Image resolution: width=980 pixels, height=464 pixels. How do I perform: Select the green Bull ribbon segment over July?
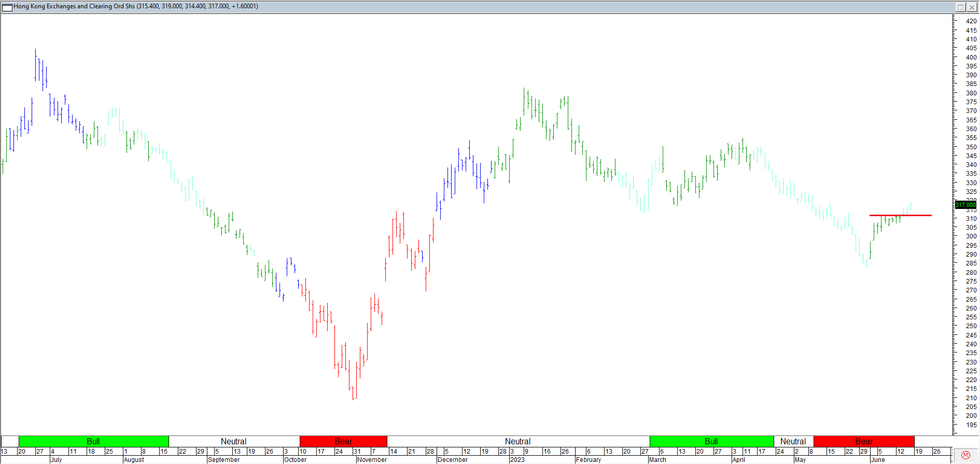pos(93,441)
